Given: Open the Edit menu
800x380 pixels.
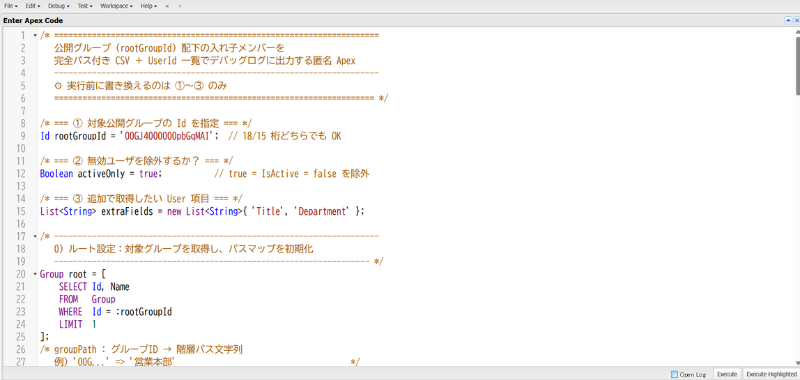Looking at the screenshot, I should [32, 6].
